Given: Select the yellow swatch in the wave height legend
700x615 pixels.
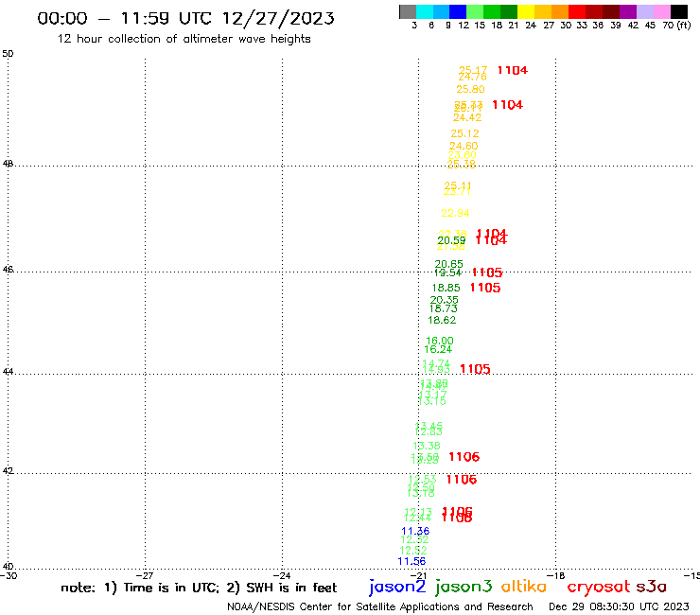Looking at the screenshot, I should pos(526,11).
